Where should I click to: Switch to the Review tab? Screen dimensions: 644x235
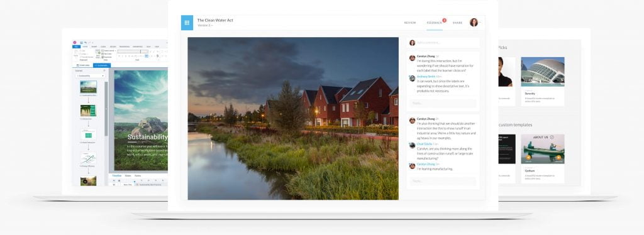[410, 23]
